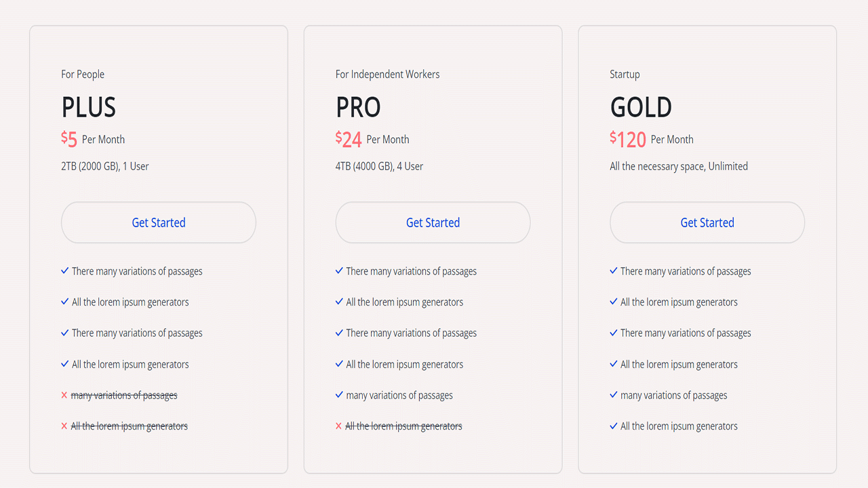Click GOLD's 'All the necessary space, Unlimited' text
Screen dimensions: 868x488
[x=679, y=165]
